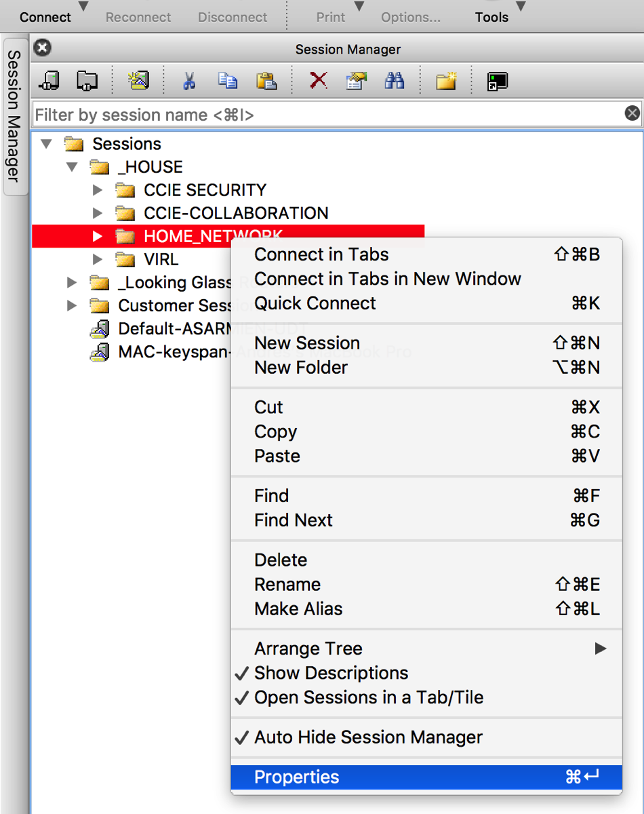Click the clipboard Paste toolbar icon
Image resolution: width=644 pixels, height=814 pixels.
pos(266,81)
